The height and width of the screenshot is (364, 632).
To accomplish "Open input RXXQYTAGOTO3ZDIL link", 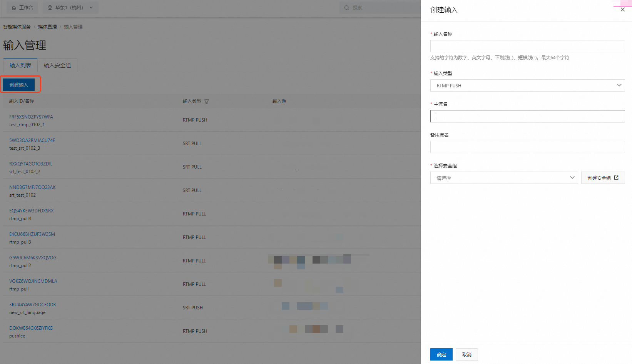I will [x=31, y=164].
